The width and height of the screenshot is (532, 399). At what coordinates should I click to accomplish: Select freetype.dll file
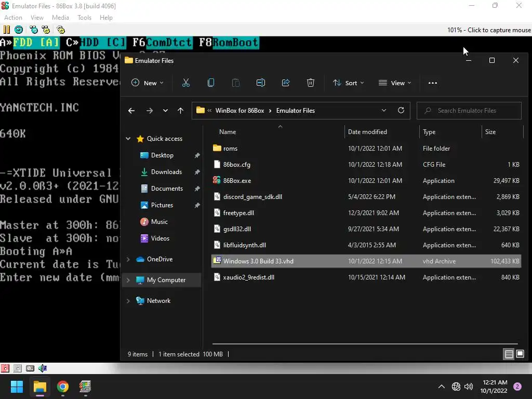(366, 212)
